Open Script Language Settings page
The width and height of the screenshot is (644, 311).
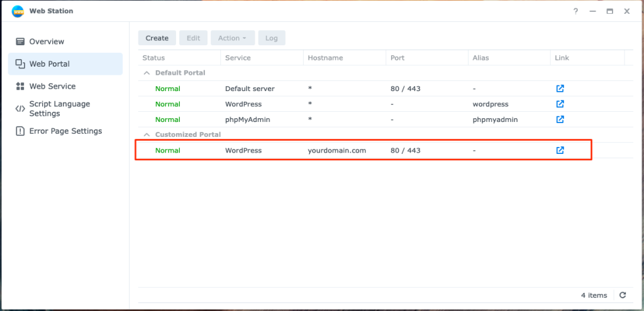(x=59, y=109)
